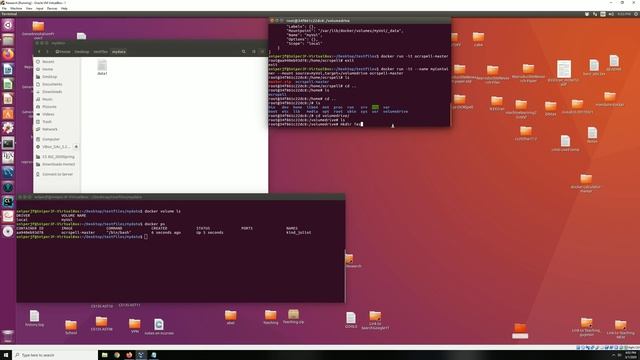Switch view mode in Files toolbar

tap(253, 51)
